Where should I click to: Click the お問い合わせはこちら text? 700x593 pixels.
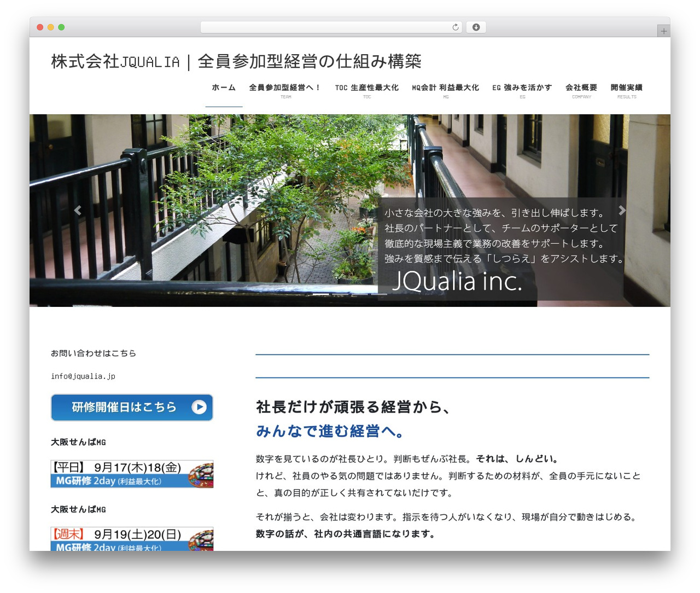[x=94, y=353]
